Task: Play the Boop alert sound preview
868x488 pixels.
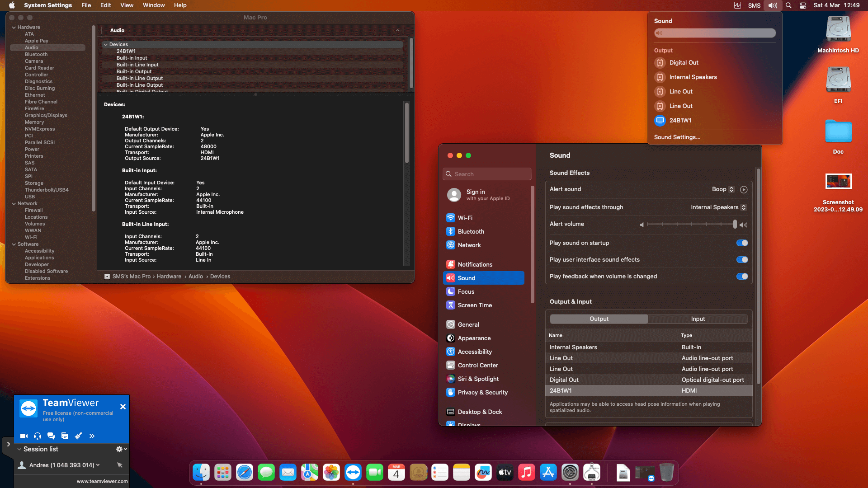Action: click(x=744, y=190)
